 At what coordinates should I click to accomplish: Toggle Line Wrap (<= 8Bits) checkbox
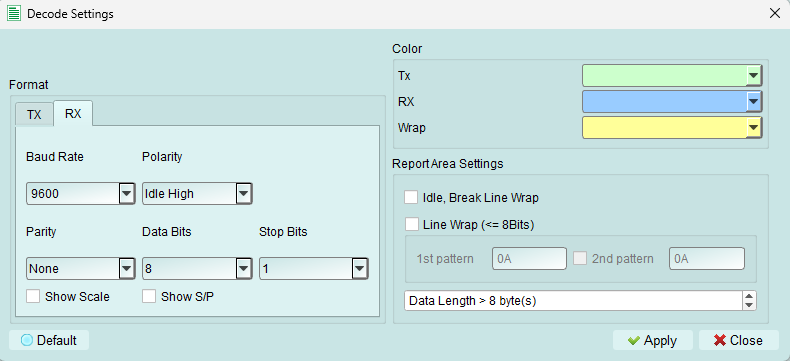point(412,224)
